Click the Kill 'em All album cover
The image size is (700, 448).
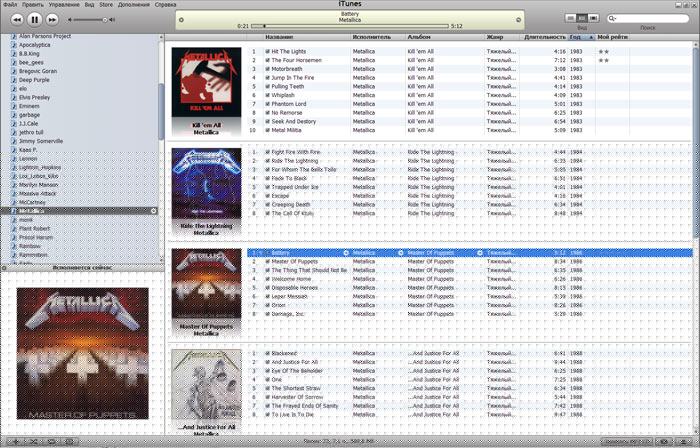coord(206,82)
